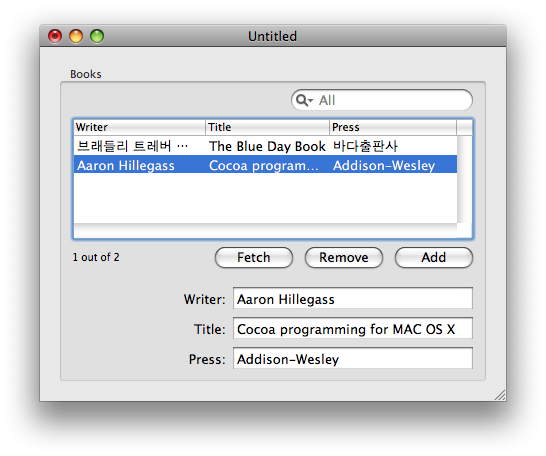546x456 pixels.
Task: Click the window resize grip corner
Action: tap(500, 395)
